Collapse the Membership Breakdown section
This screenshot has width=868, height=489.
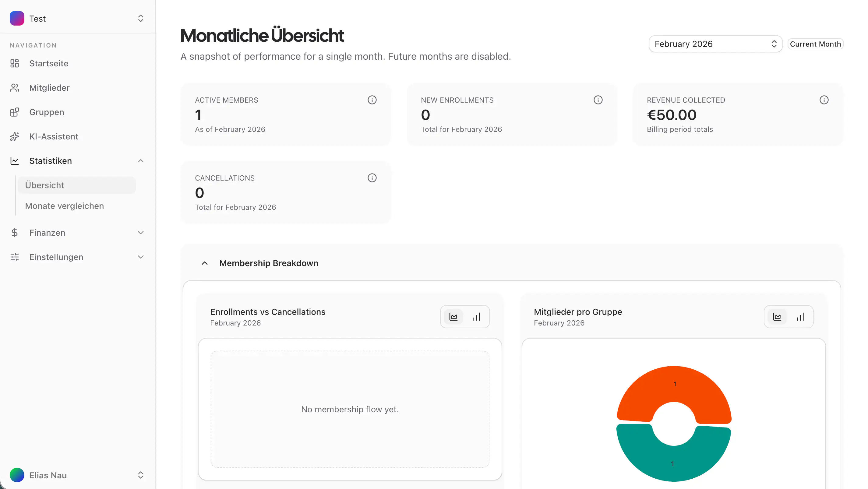[x=205, y=263]
